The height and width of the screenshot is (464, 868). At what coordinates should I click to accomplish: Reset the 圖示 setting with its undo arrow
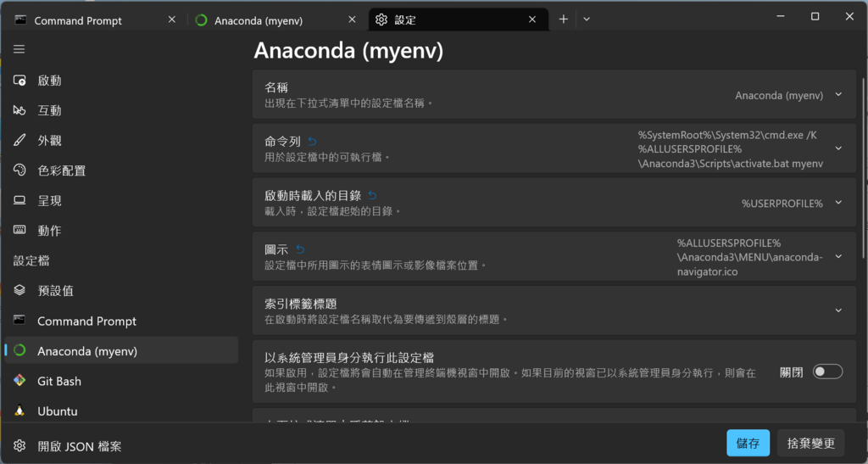[300, 249]
